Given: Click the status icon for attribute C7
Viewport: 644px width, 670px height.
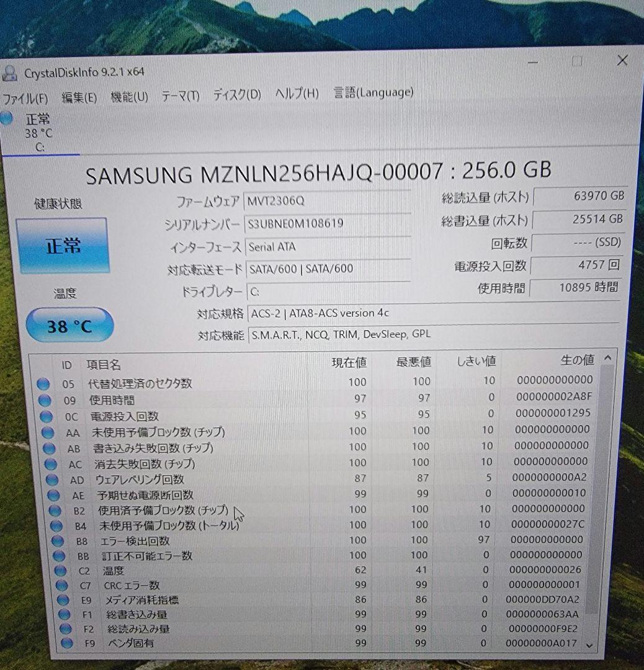Looking at the screenshot, I should pyautogui.click(x=62, y=586).
